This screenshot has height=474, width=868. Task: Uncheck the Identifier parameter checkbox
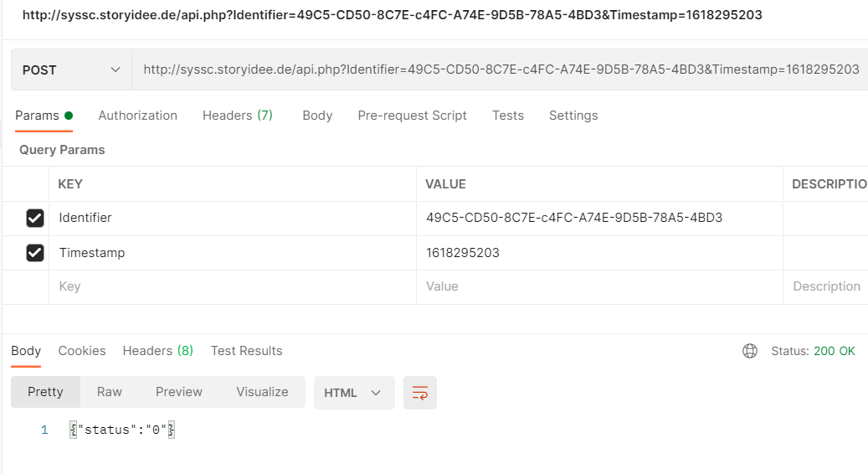point(35,219)
